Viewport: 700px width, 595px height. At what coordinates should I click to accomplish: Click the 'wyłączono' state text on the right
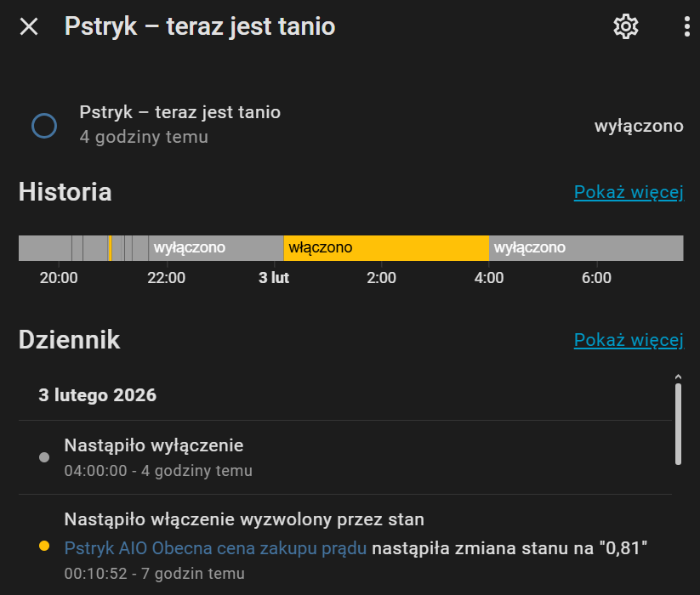pyautogui.click(x=638, y=126)
